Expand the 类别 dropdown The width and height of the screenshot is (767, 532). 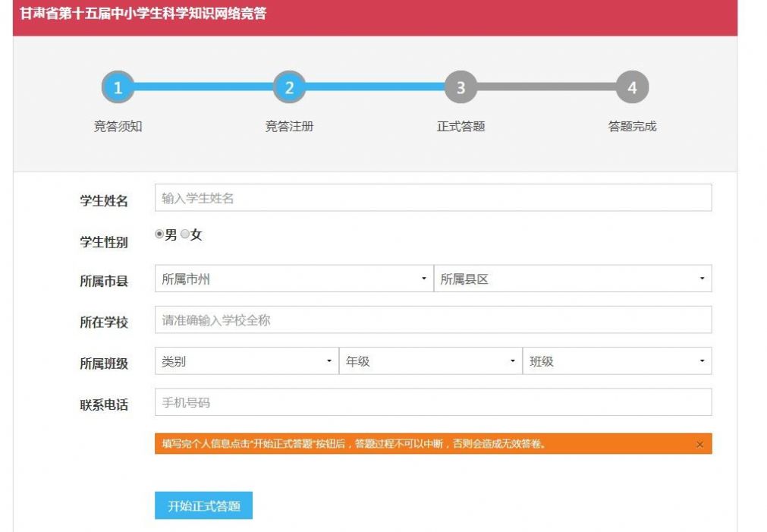click(246, 361)
